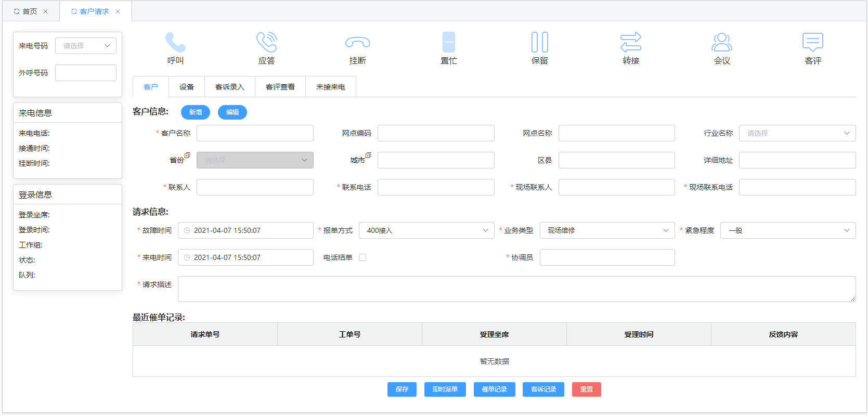
Task: Click the 保存 save button
Action: coord(401,389)
